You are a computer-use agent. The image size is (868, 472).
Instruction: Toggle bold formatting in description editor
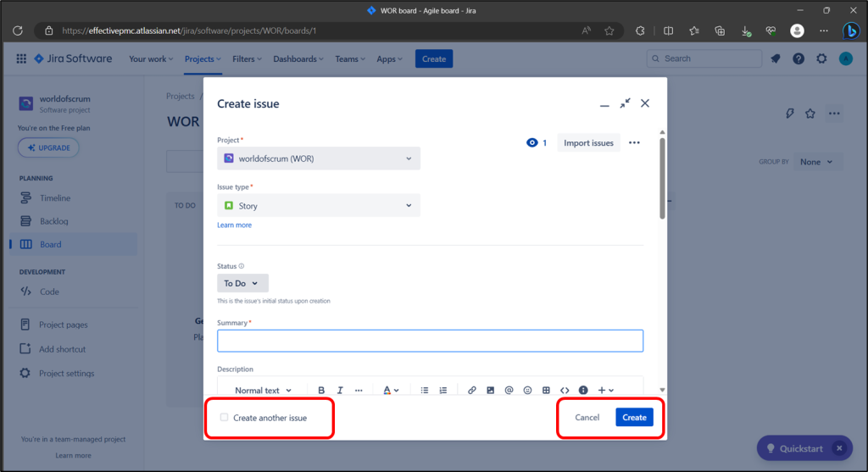tap(321, 390)
